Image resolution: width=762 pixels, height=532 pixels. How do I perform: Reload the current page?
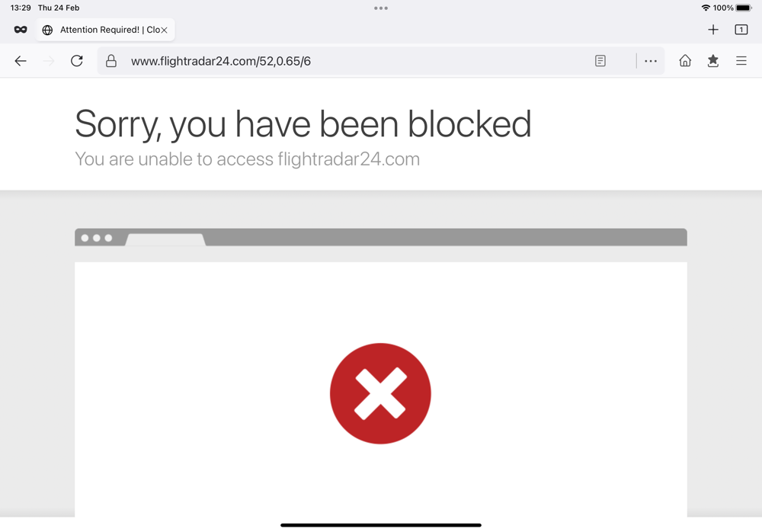77,61
